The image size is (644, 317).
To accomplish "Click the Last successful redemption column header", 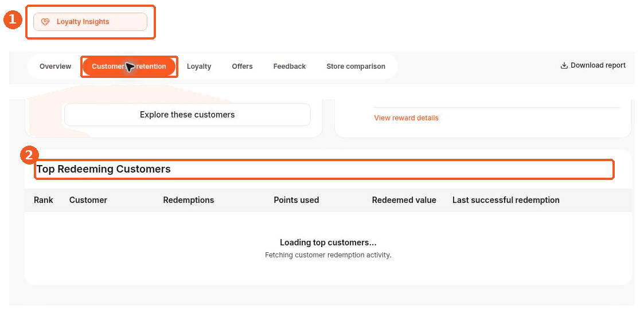I will tap(506, 200).
